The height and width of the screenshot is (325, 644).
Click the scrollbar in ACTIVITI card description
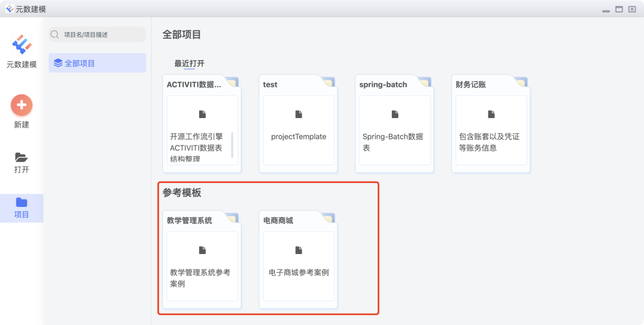pos(232,145)
